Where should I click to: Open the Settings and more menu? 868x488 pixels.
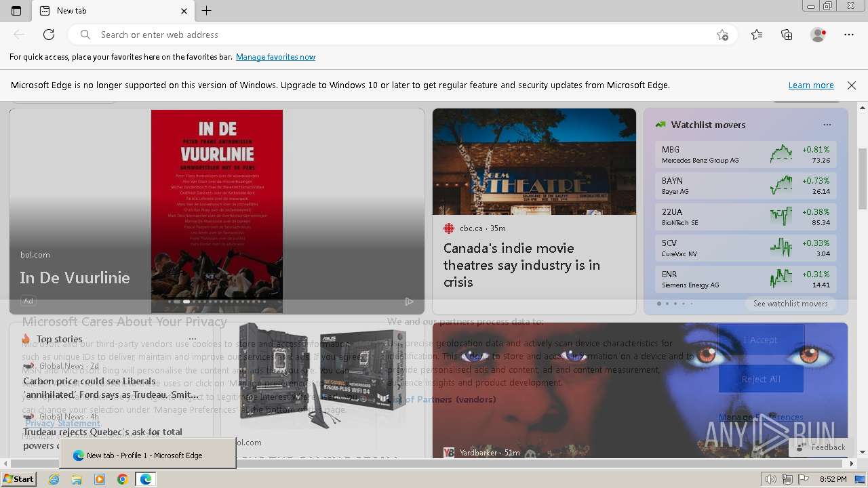(849, 35)
